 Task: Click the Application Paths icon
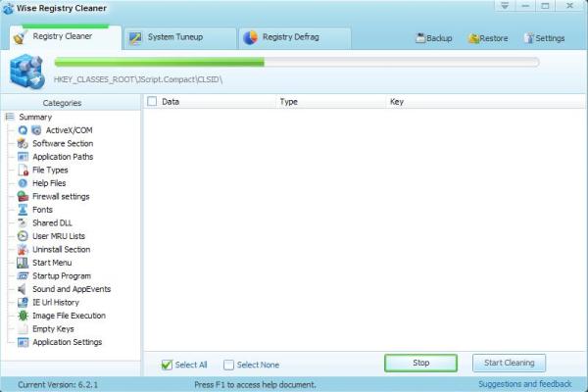(23, 157)
